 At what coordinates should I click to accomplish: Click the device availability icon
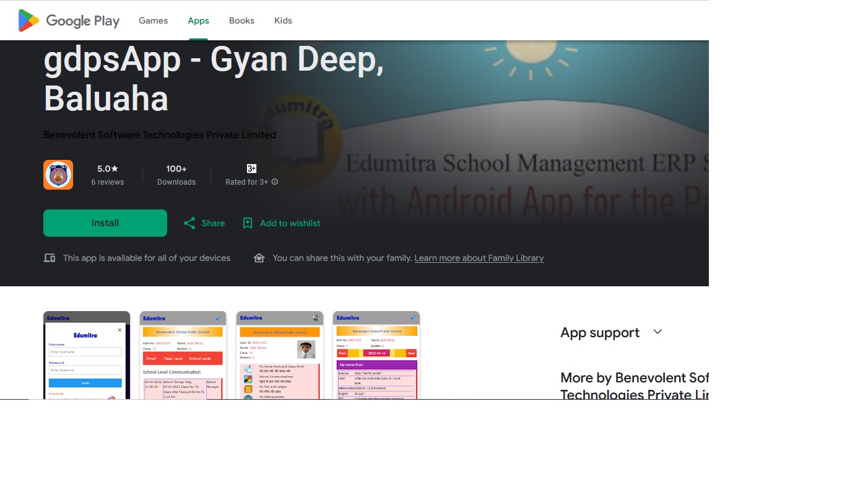click(x=50, y=258)
